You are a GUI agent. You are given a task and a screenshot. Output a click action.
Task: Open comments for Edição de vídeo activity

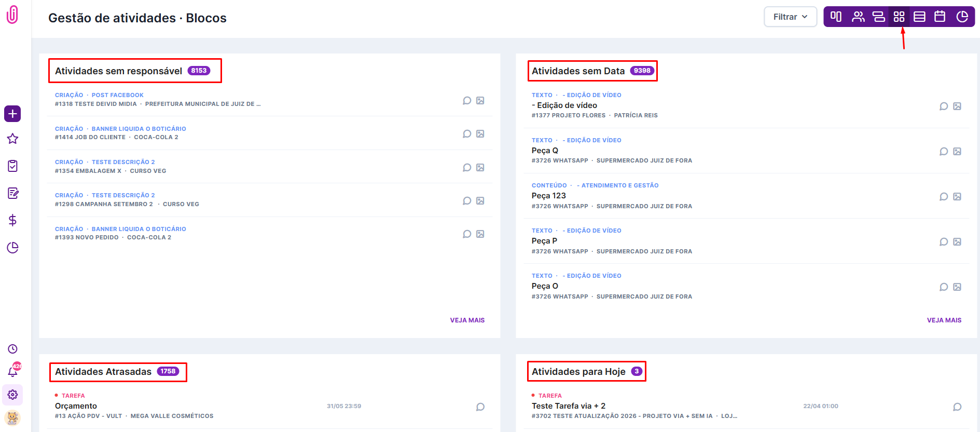click(944, 106)
